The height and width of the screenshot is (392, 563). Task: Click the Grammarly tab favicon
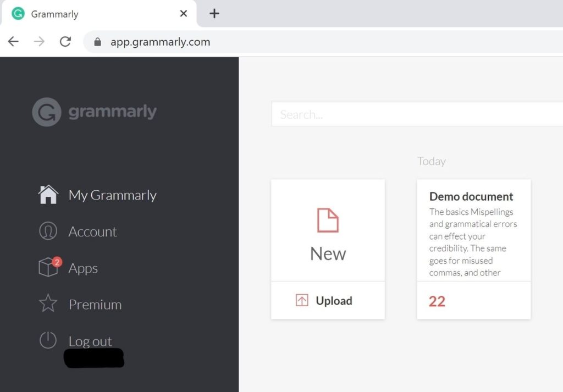click(18, 14)
